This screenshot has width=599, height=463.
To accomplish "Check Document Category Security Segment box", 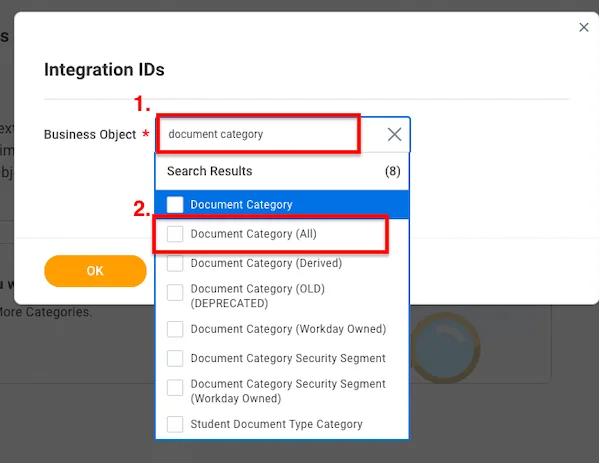I will coord(175,358).
